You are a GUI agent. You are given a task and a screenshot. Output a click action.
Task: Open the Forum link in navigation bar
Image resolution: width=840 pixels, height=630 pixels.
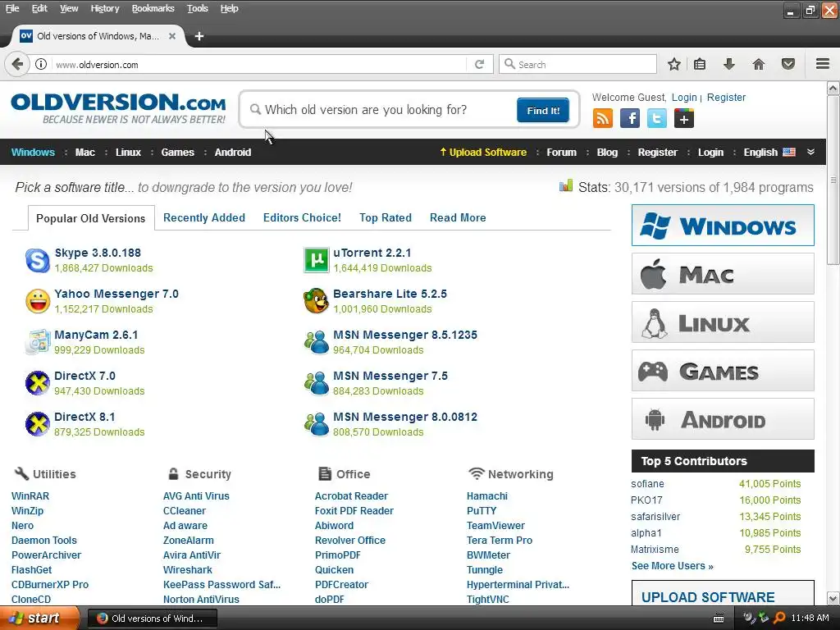click(x=561, y=152)
